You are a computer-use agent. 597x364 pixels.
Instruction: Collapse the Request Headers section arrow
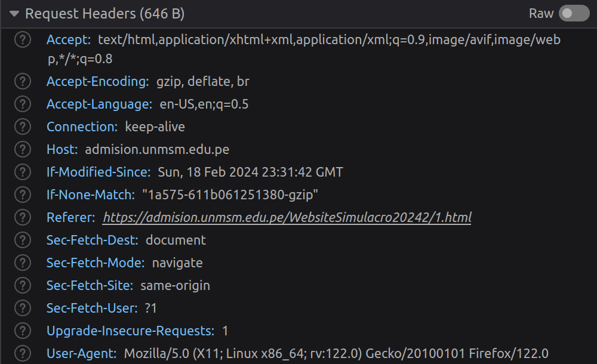click(14, 13)
